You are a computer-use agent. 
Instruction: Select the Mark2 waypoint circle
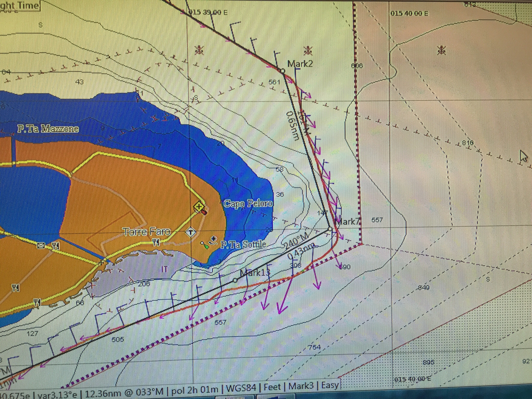[283, 71]
